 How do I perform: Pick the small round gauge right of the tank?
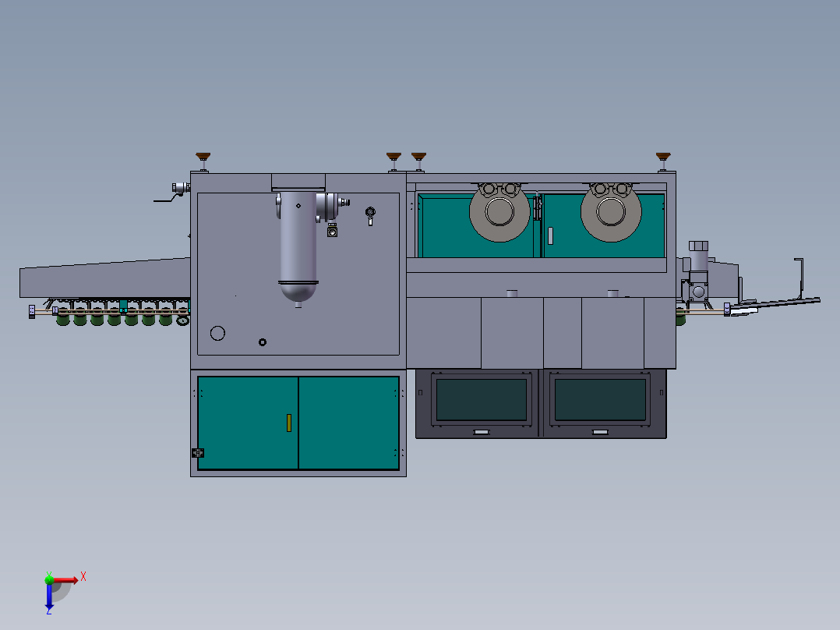click(370, 212)
